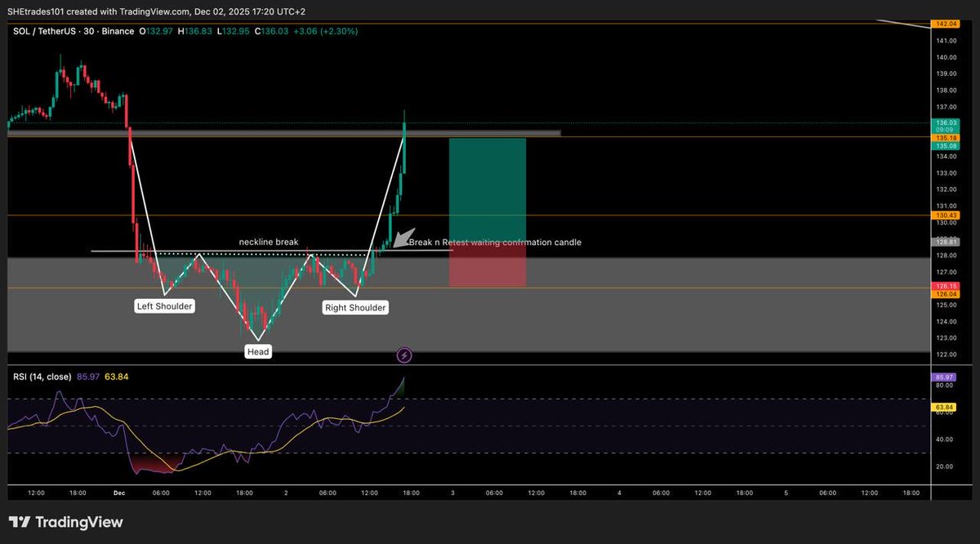Click 122.00 on the price axis
This screenshot has width=980, height=544.
click(947, 354)
